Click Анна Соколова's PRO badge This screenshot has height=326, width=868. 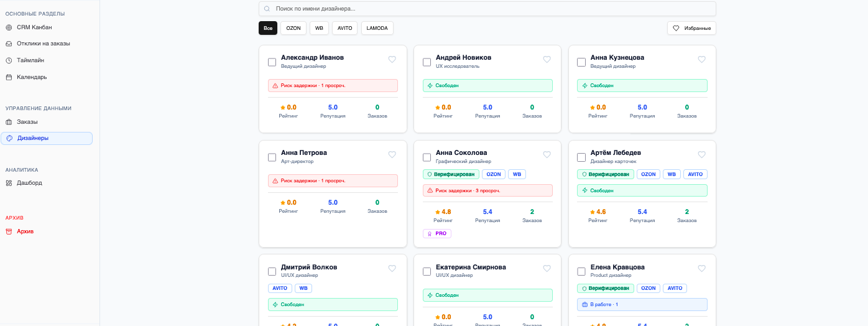pos(437,233)
